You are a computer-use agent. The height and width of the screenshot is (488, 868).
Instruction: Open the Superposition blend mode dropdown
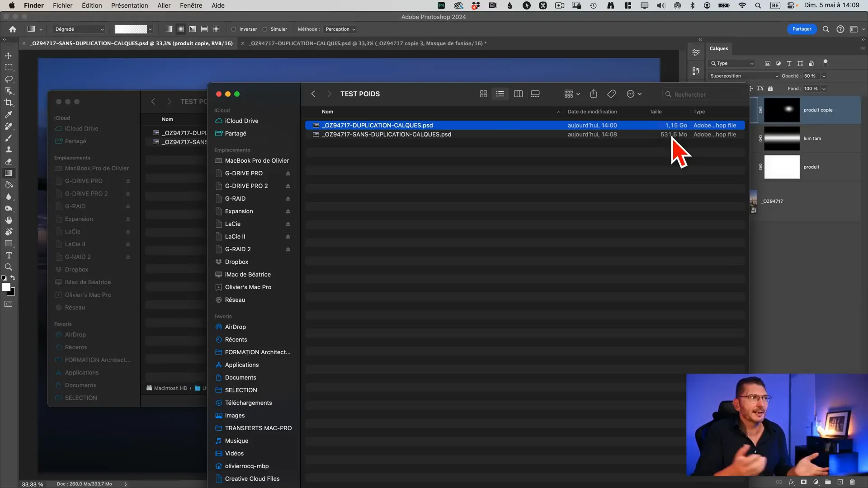(x=744, y=76)
